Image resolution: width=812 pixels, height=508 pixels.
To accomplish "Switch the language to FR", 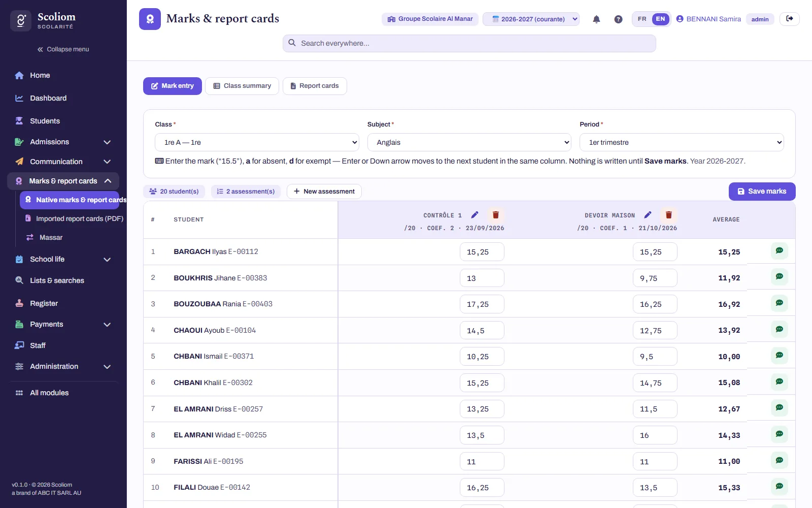I will (x=642, y=19).
